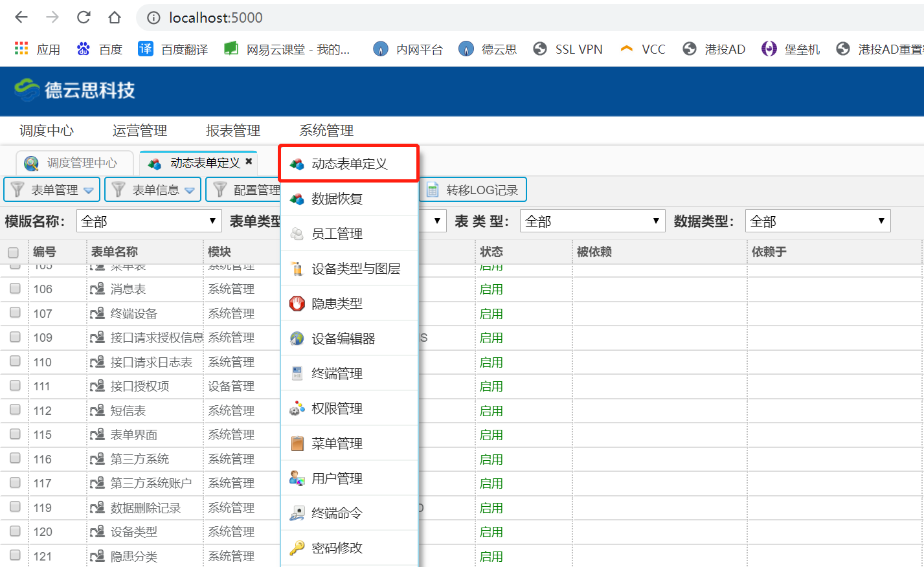Expand the 数据类型 dropdown
Image resolution: width=924 pixels, height=567 pixels.
[x=817, y=221]
